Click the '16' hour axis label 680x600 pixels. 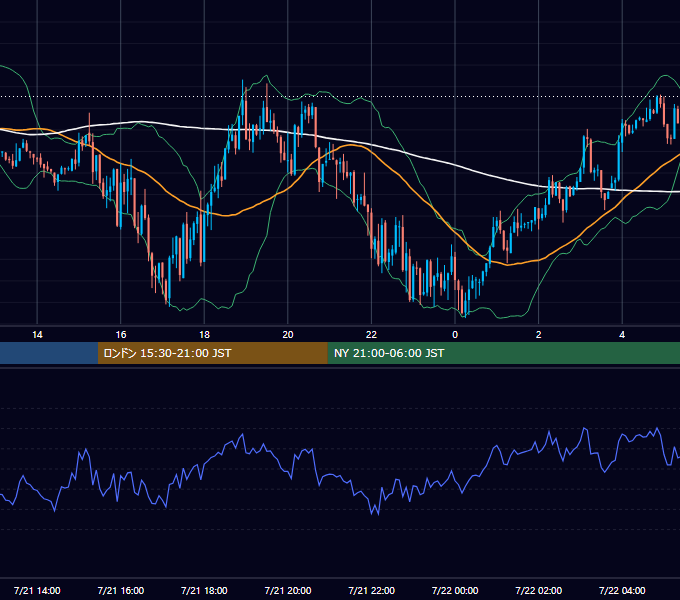[x=121, y=335]
